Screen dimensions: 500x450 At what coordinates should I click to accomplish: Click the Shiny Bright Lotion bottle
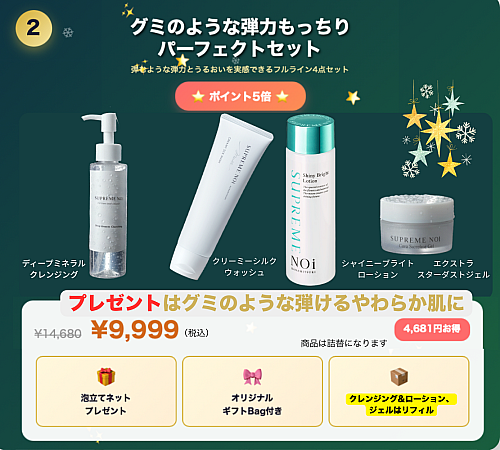310,200
